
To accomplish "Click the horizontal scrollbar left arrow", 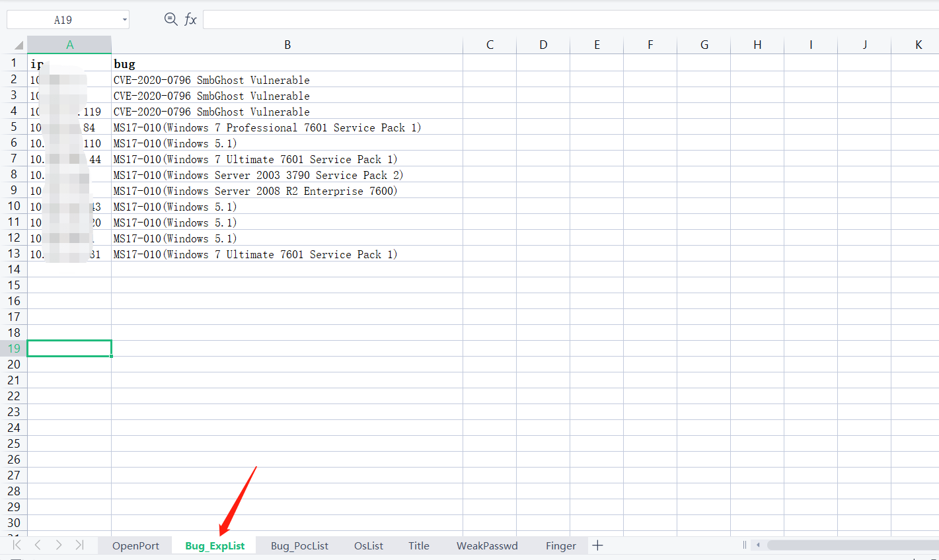I will coord(758,545).
